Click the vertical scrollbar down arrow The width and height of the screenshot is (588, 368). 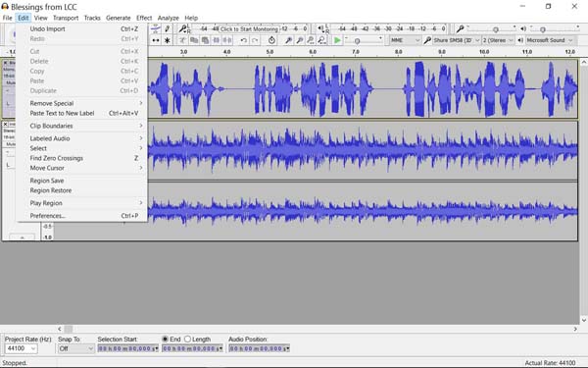point(584,320)
